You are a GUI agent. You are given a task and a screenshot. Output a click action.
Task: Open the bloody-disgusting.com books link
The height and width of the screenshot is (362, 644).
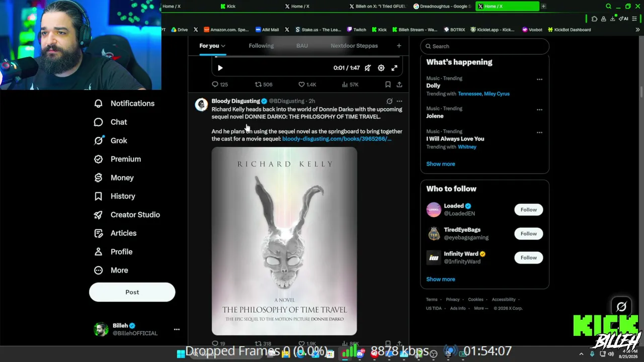click(x=337, y=139)
